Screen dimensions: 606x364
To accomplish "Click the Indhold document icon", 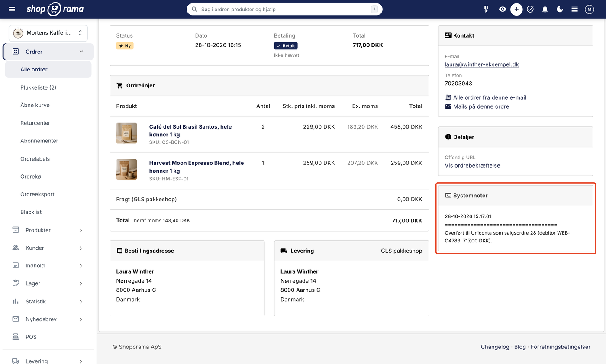I will (16, 265).
